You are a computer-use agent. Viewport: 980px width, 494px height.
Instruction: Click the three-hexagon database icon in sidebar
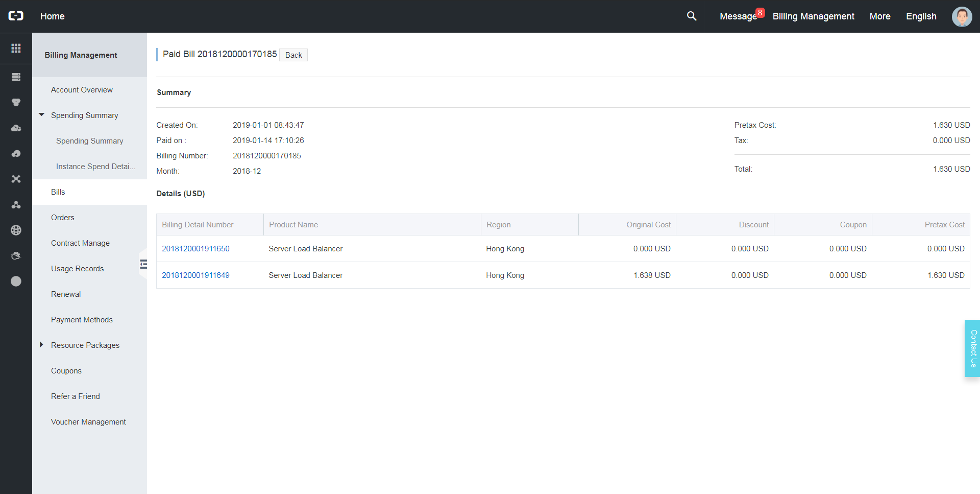tap(16, 103)
